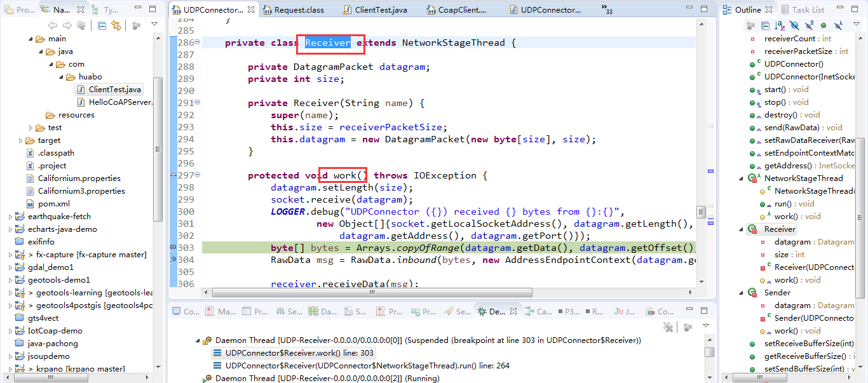This screenshot has width=868, height=383.
Task: Select geotools-demo1 project
Action: (53, 280)
